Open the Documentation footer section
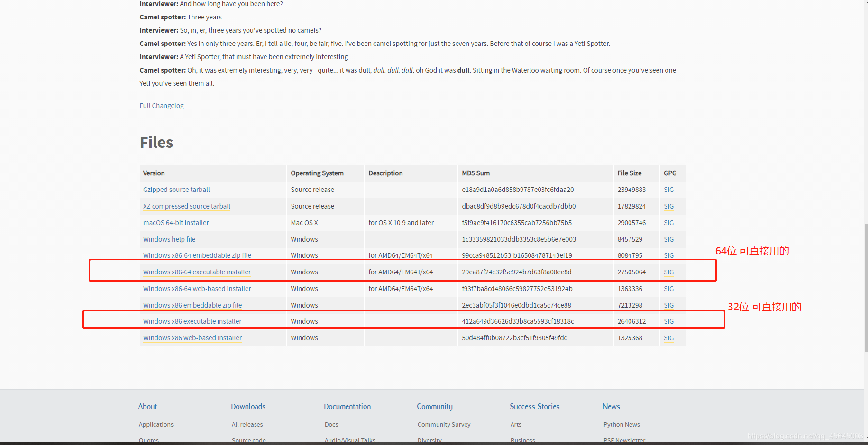The width and height of the screenshot is (868, 445). click(347, 406)
